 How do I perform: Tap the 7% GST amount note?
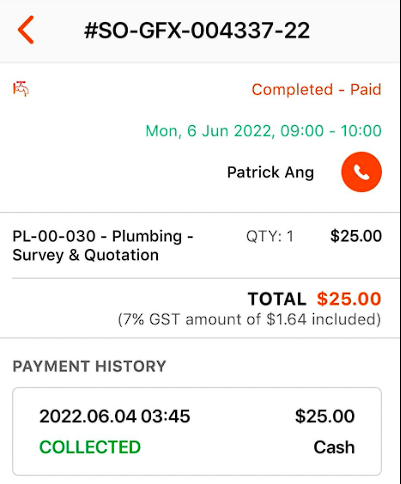[249, 319]
